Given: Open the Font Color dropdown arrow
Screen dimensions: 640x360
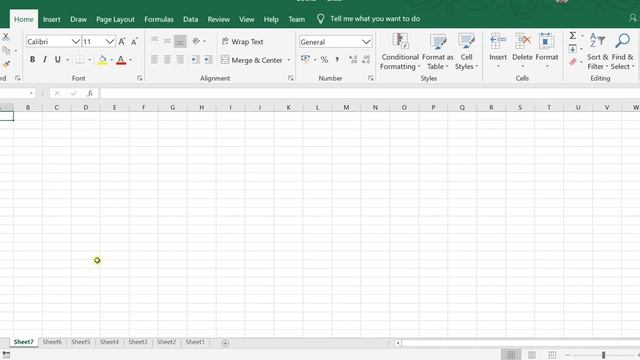Looking at the screenshot, I should pos(131,60).
